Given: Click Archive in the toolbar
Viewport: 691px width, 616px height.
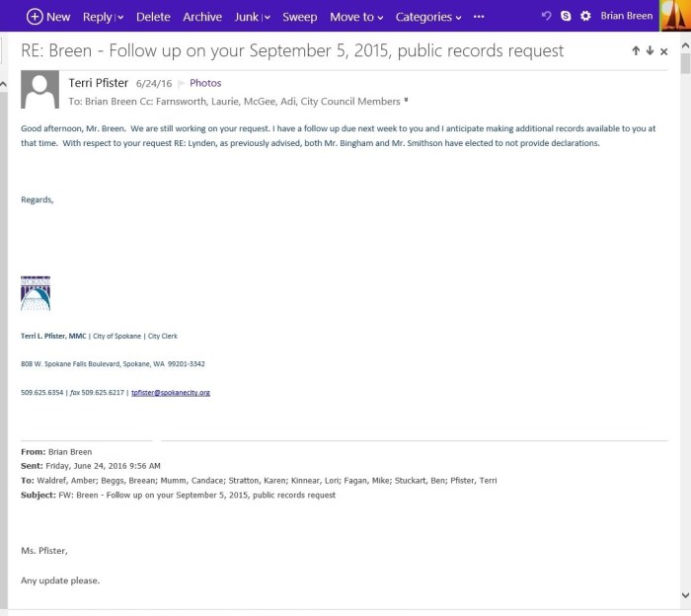Looking at the screenshot, I should (202, 17).
